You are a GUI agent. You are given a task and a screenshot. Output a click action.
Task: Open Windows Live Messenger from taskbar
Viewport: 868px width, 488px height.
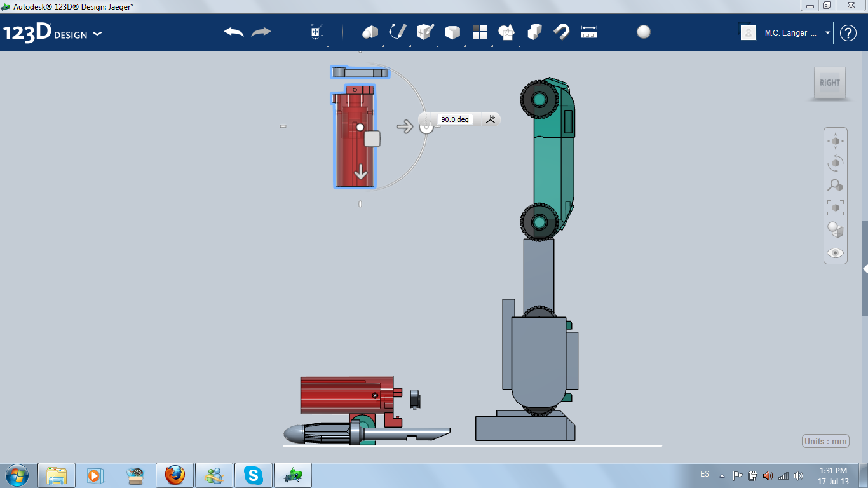pos(214,475)
